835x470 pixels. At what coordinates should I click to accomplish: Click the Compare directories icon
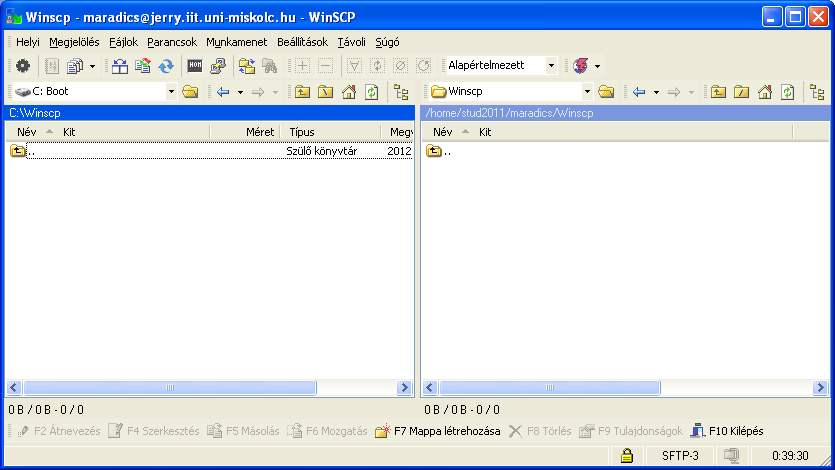coord(120,66)
